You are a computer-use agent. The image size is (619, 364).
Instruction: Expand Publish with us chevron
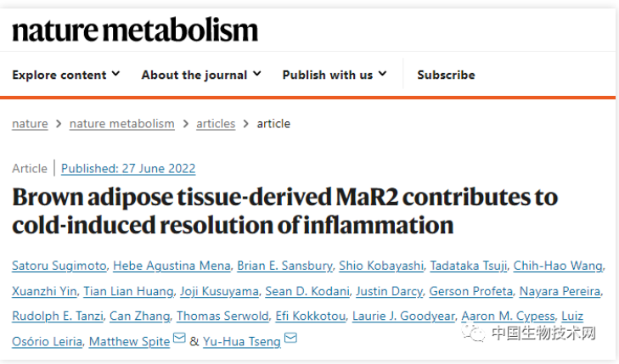coord(383,74)
